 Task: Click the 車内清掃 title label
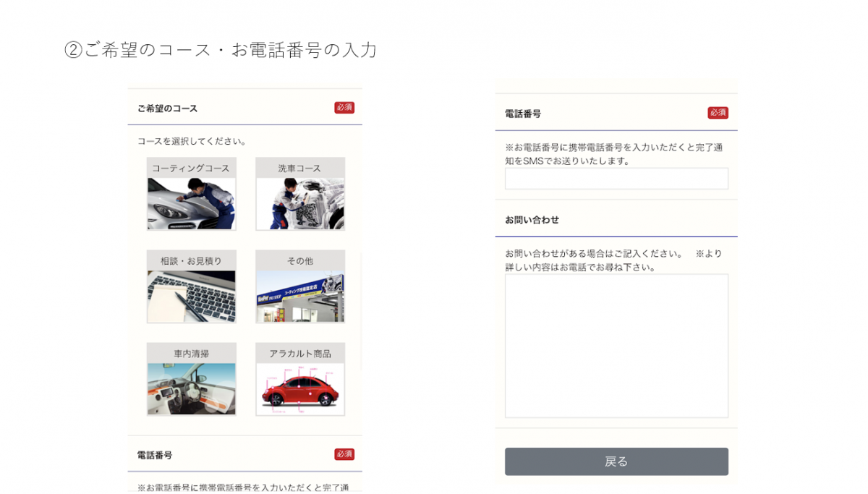[191, 353]
